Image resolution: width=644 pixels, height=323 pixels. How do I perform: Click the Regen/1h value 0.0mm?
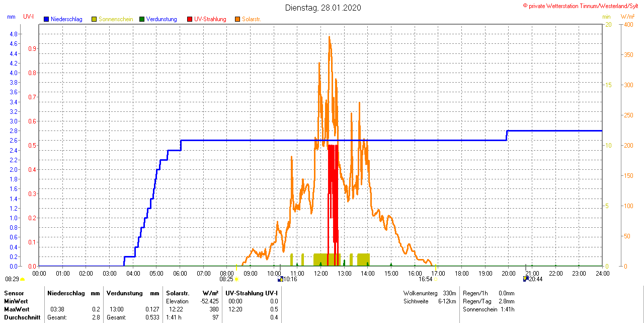[507, 293]
